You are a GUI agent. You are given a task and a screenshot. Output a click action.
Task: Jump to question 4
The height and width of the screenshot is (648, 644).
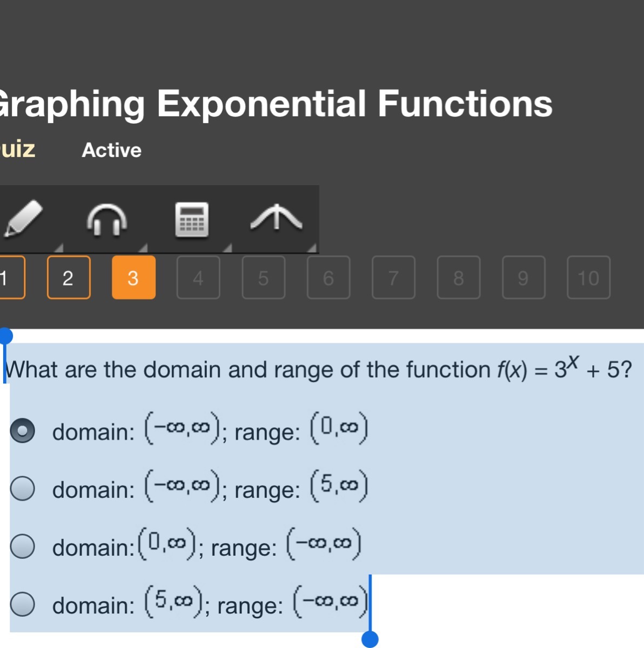[x=198, y=278]
